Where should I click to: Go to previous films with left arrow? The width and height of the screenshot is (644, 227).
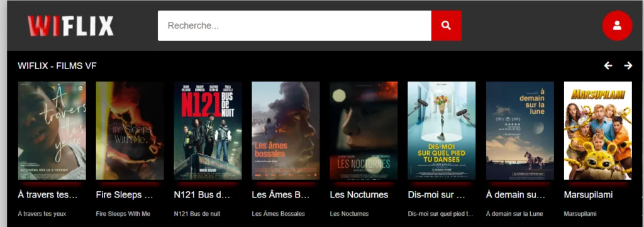608,65
